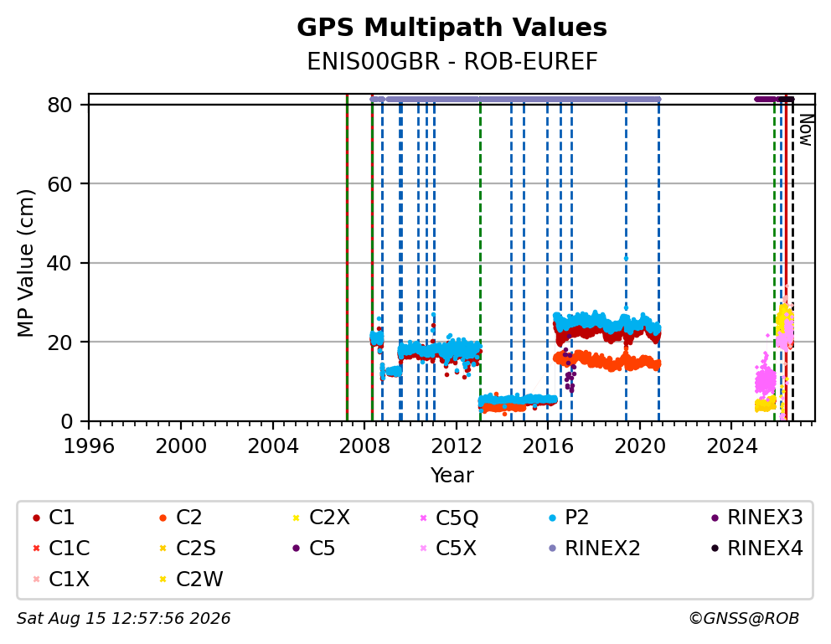This screenshot has height=644, width=831.
Task: Click the RINEX4 legend entry
Action: pyautogui.click(x=756, y=549)
